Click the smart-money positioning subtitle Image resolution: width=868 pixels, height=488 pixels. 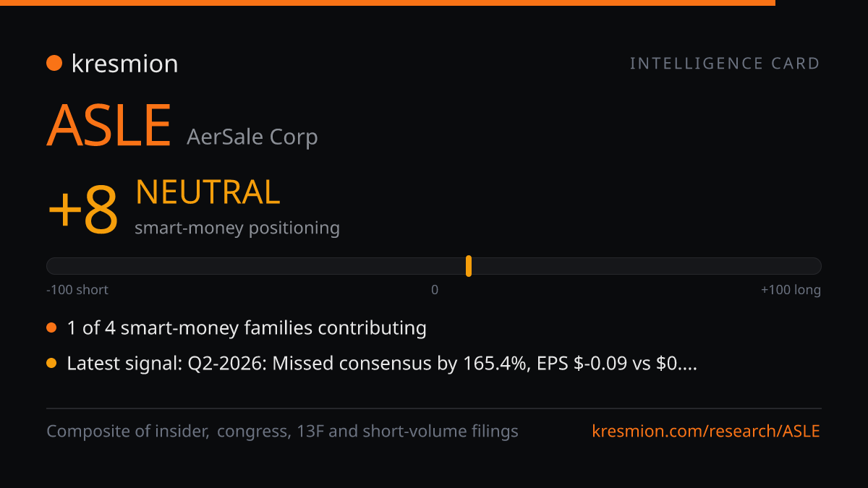coord(237,228)
